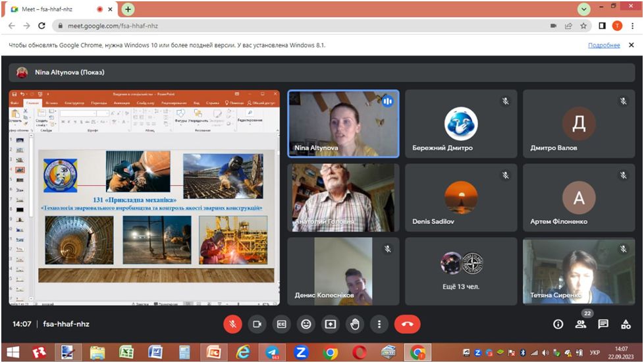This screenshot has height=363, width=644.
Task: Toggle the camera on or off
Action: coord(257,324)
